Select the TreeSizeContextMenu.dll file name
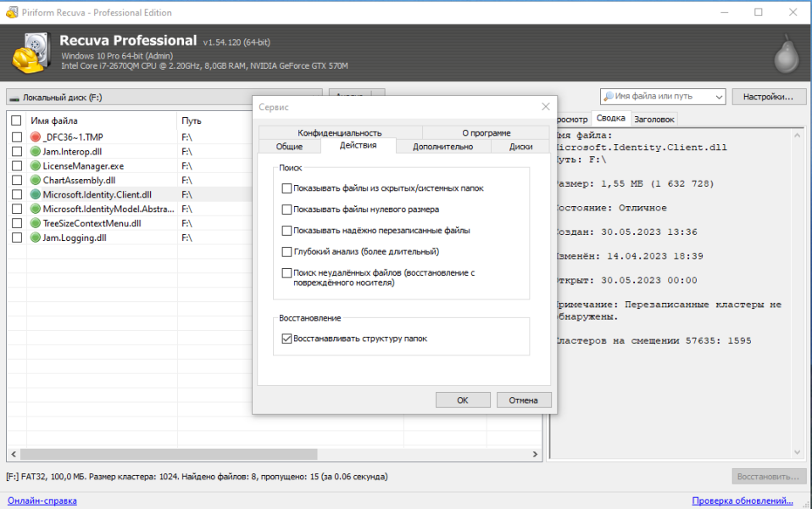The image size is (812, 509). pos(92,223)
